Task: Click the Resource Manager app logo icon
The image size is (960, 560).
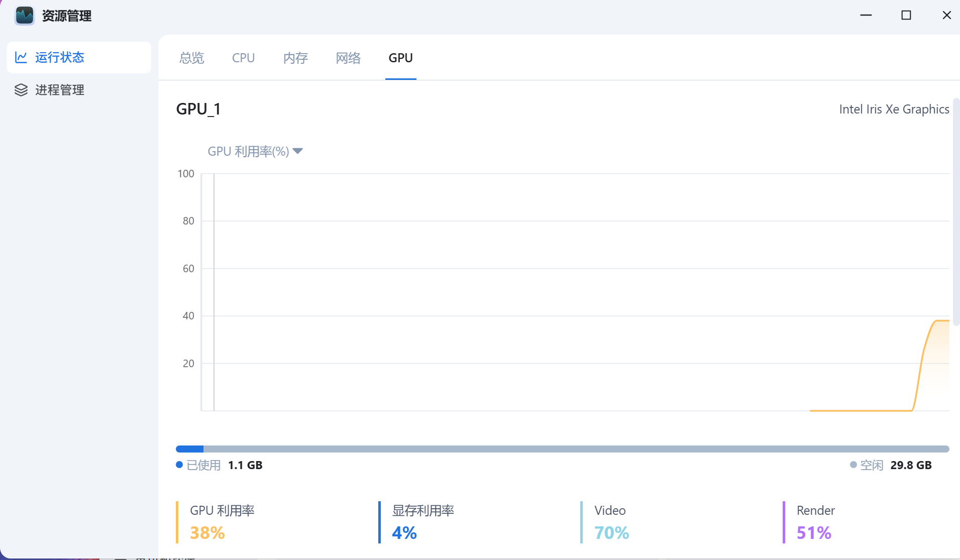Action: coord(24,16)
